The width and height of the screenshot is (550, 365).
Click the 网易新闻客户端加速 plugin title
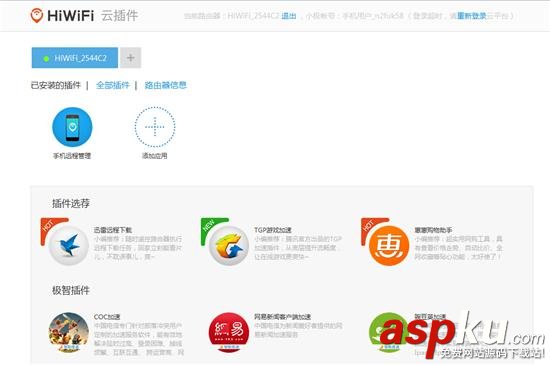tap(282, 317)
